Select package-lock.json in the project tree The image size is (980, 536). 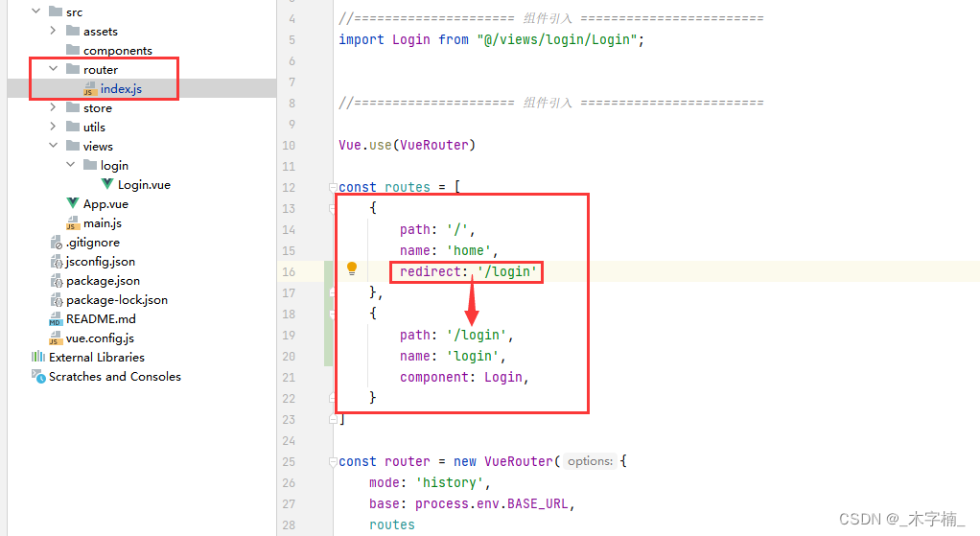(117, 300)
